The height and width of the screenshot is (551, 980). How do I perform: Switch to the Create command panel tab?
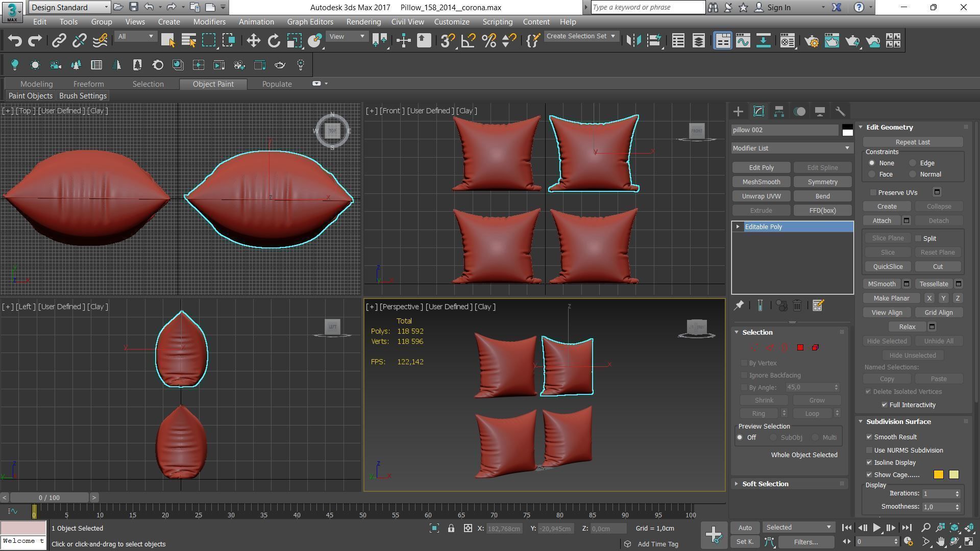(x=738, y=111)
